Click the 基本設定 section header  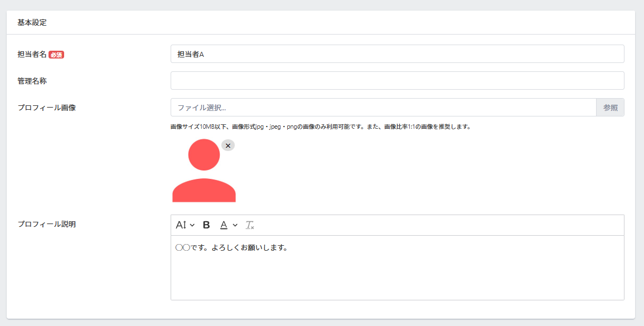point(32,23)
